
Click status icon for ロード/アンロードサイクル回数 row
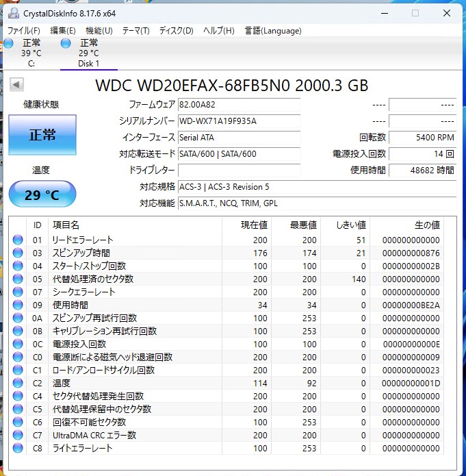point(18,370)
